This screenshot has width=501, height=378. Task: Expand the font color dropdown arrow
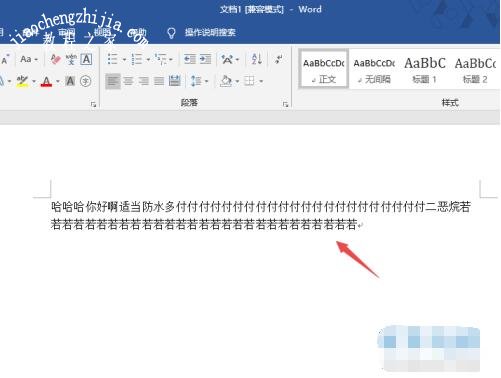click(58, 81)
